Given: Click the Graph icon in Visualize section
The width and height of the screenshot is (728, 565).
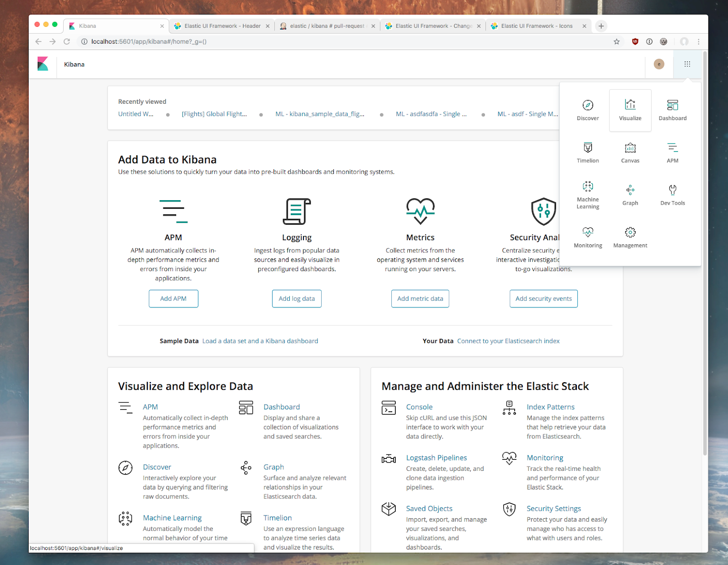Looking at the screenshot, I should [x=246, y=468].
